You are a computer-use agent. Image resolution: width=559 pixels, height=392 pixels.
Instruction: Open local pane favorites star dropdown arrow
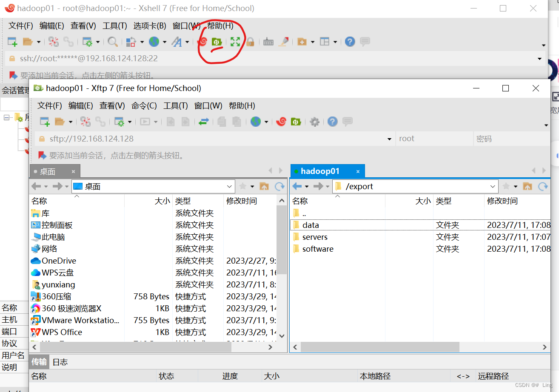click(252, 187)
